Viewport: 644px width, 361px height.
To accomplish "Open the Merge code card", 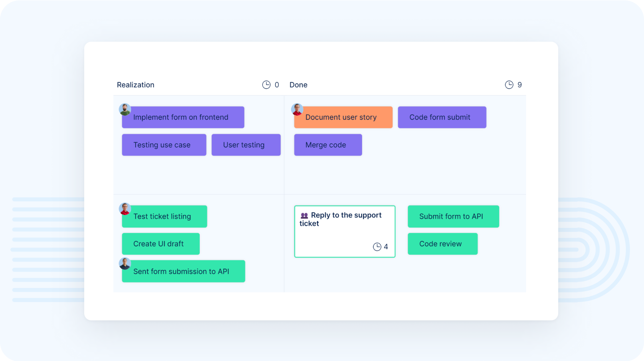I will click(328, 145).
